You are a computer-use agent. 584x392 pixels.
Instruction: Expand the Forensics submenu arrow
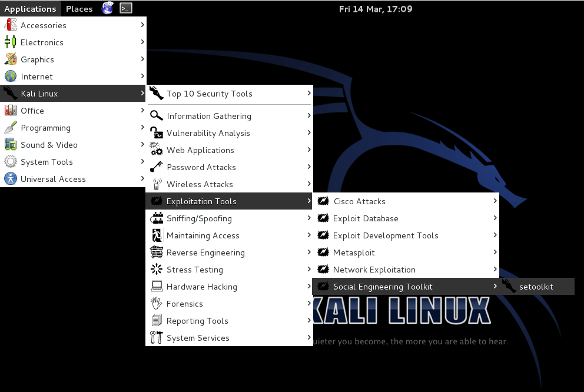[309, 303]
